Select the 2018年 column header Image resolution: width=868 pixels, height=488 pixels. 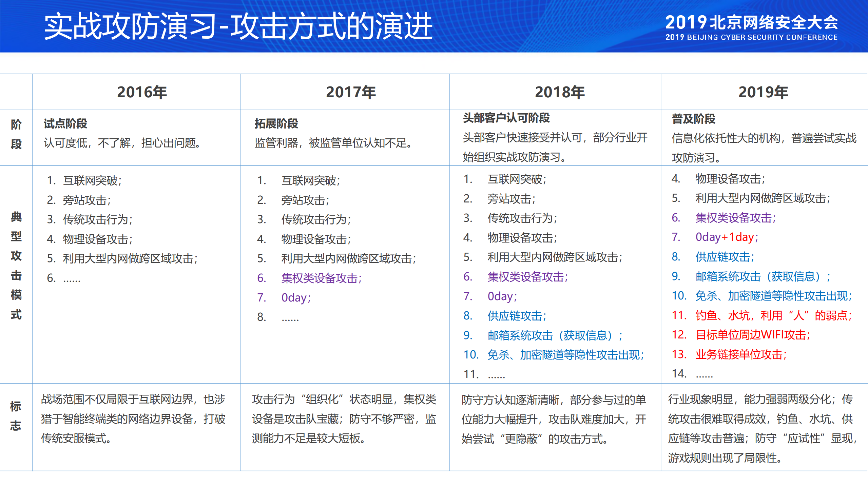click(x=560, y=92)
